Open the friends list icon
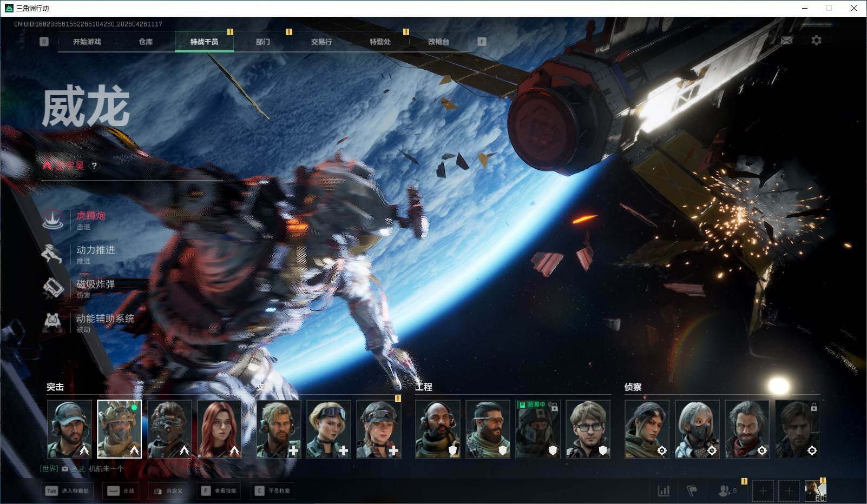This screenshot has width=867, height=504. pyautogui.click(x=724, y=490)
